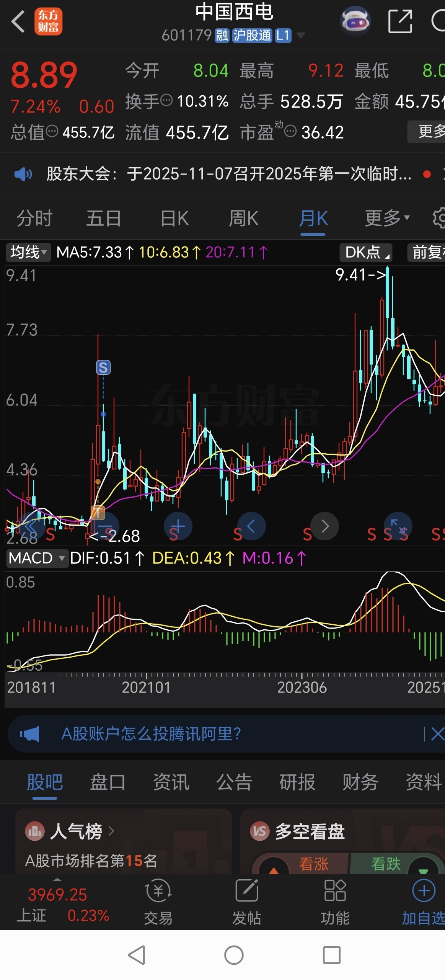Open the 财务 finance tab
The image size is (445, 980).
coord(360,782)
